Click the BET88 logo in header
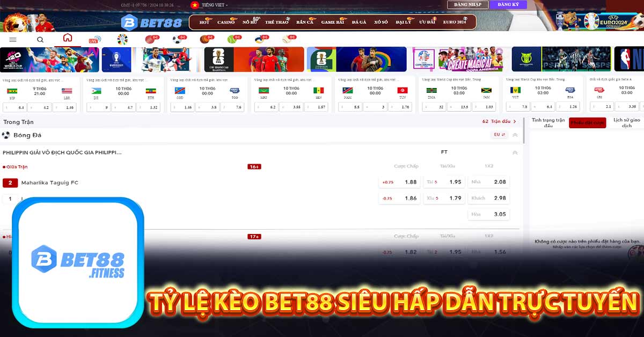Viewport: 644px width, 337px height. (152, 22)
